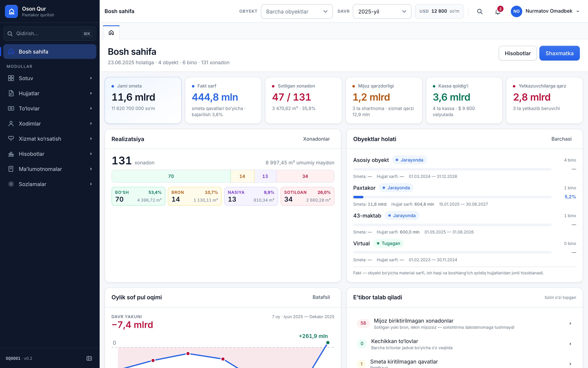The height and width of the screenshot is (368, 588).
Task: Click the Hisobotlar button in page header
Action: coord(518,53)
